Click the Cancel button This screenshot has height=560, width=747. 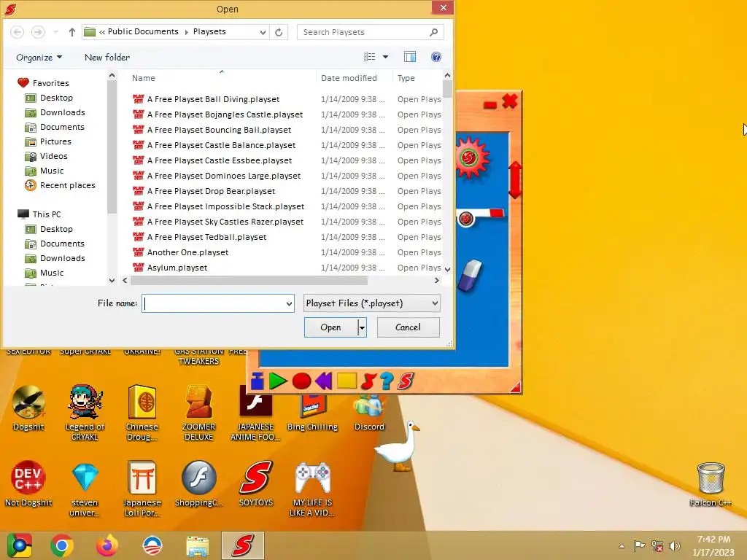tap(409, 327)
